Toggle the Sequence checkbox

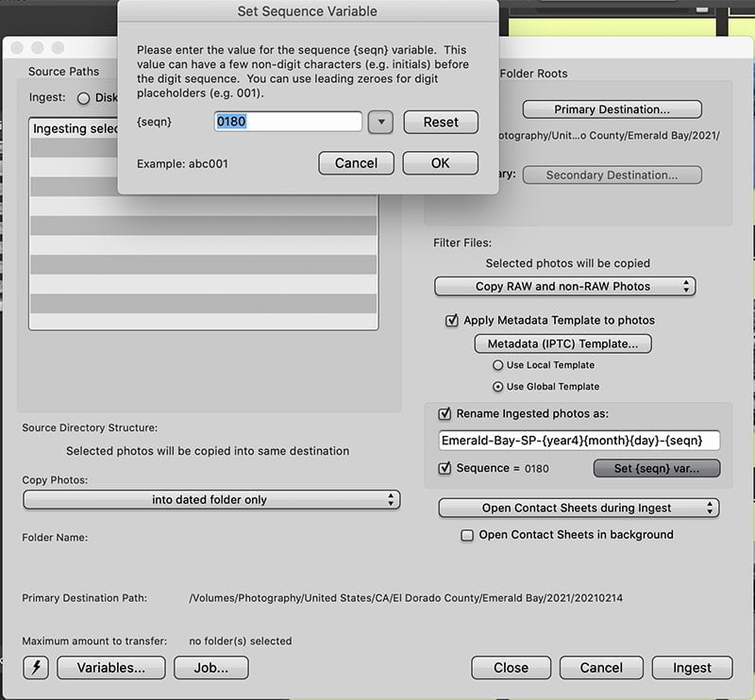[x=445, y=468]
